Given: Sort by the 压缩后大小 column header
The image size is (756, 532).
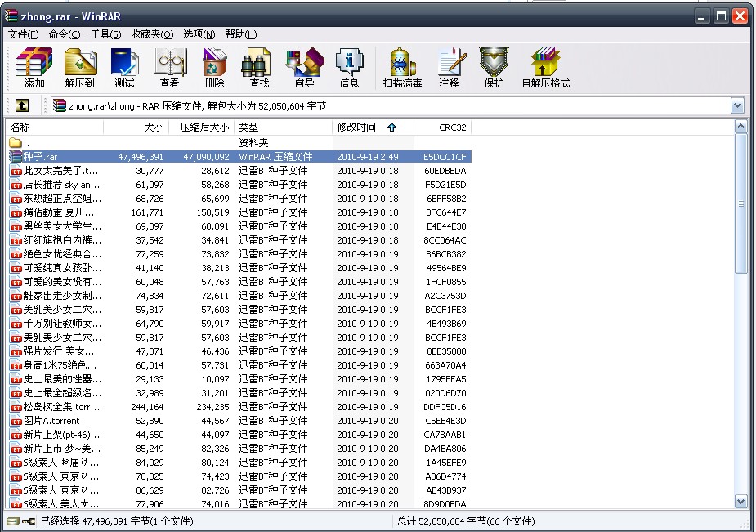Looking at the screenshot, I should [201, 127].
